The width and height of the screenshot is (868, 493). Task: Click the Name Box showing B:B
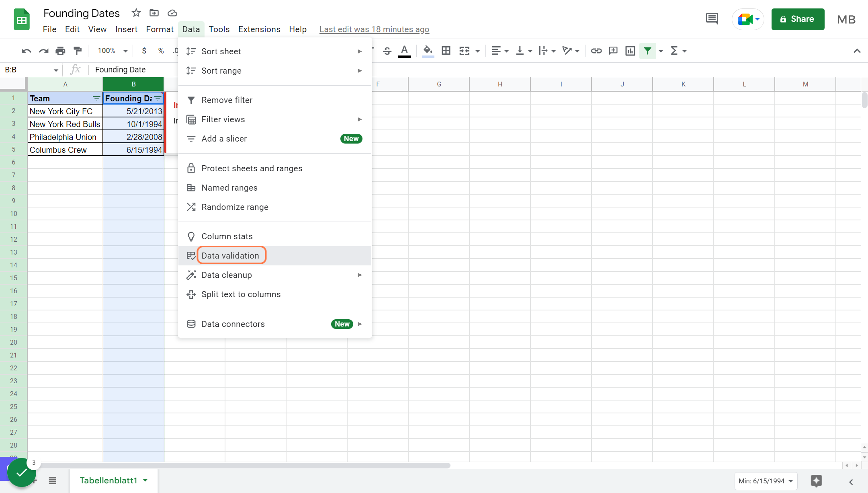31,70
